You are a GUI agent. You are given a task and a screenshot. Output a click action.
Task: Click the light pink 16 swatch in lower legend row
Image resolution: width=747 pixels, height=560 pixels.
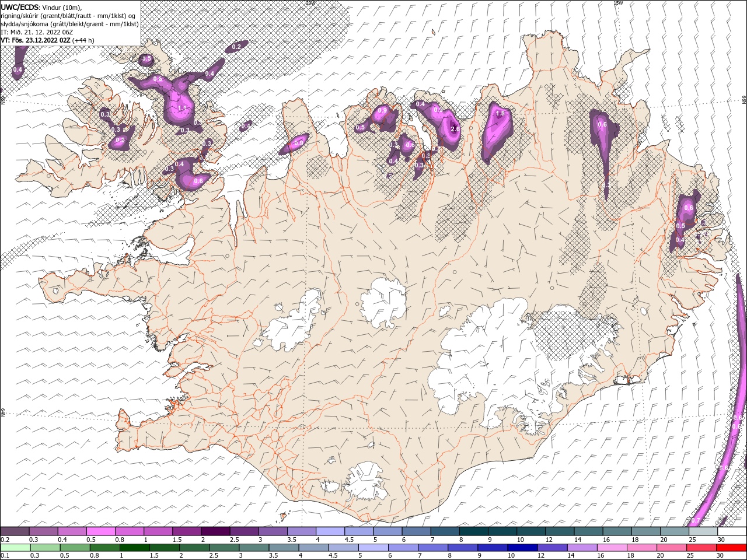612,548
